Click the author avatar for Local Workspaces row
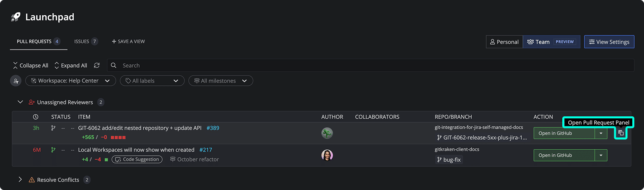The width and height of the screenshot is (644, 190). pos(327,155)
